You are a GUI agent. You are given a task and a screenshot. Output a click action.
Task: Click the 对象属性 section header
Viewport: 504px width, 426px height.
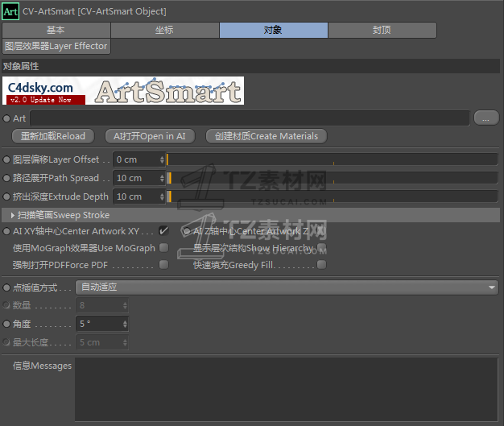click(250, 67)
